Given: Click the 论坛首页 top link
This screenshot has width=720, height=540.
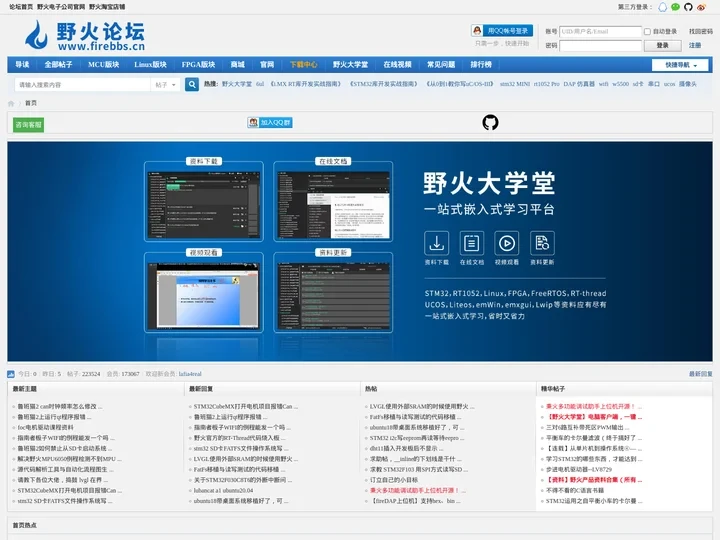Looking at the screenshot, I should click(x=21, y=7).
